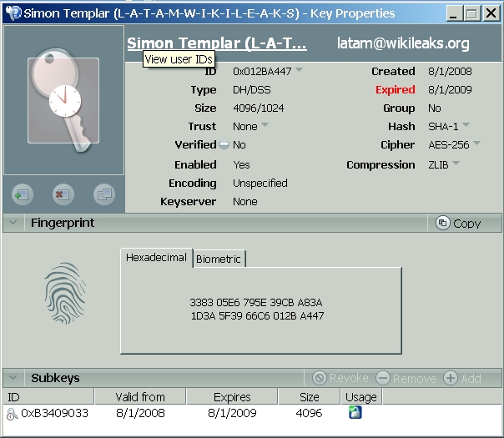This screenshot has width=504, height=438.
Task: Click subkey 0xB3409033 expired key icon
Action: click(x=12, y=414)
